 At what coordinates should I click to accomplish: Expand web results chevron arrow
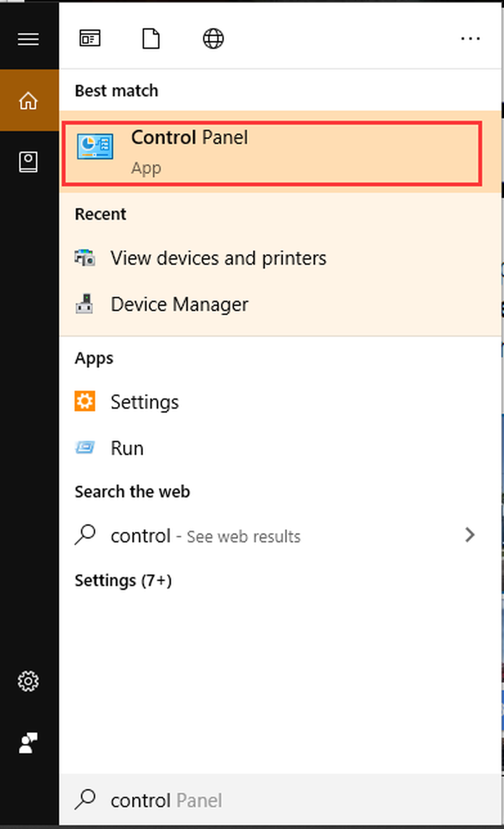[x=470, y=535]
